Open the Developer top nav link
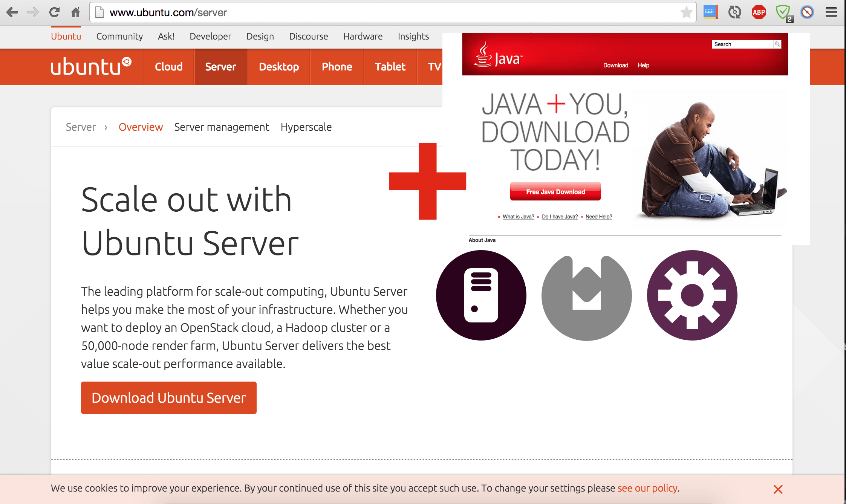This screenshot has height=504, width=846. [x=210, y=36]
